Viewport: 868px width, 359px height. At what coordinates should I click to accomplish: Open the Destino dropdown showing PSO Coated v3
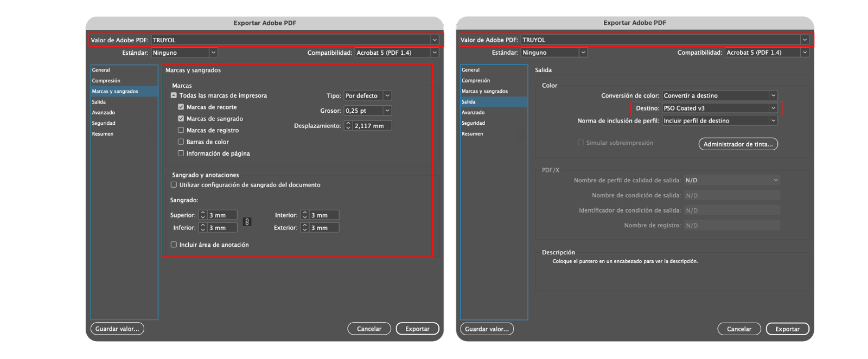coord(720,108)
